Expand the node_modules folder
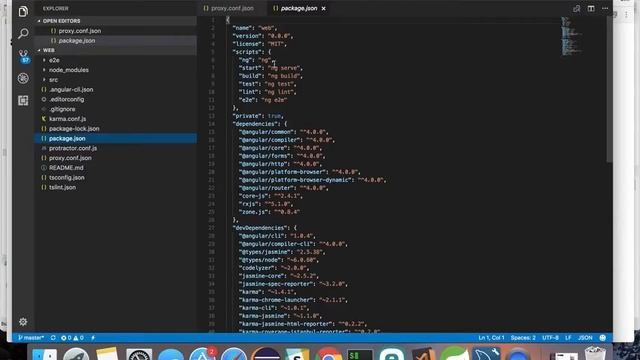This screenshot has height=360, width=640. 116,70
